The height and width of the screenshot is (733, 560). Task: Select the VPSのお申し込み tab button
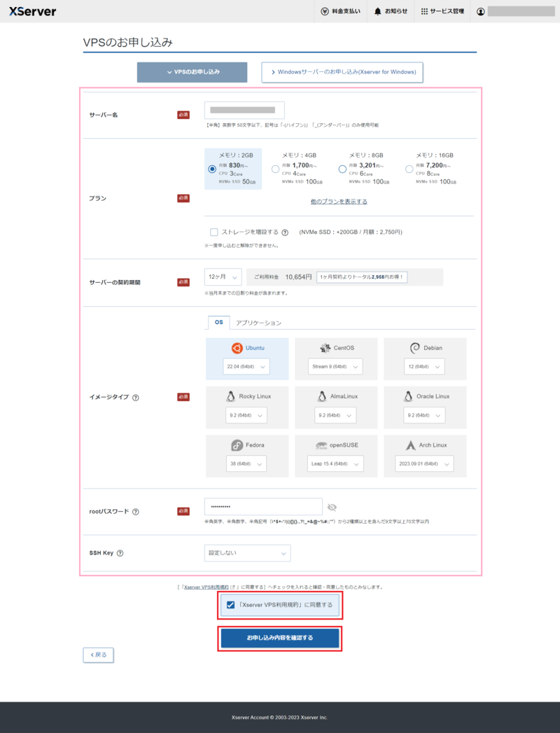192,72
